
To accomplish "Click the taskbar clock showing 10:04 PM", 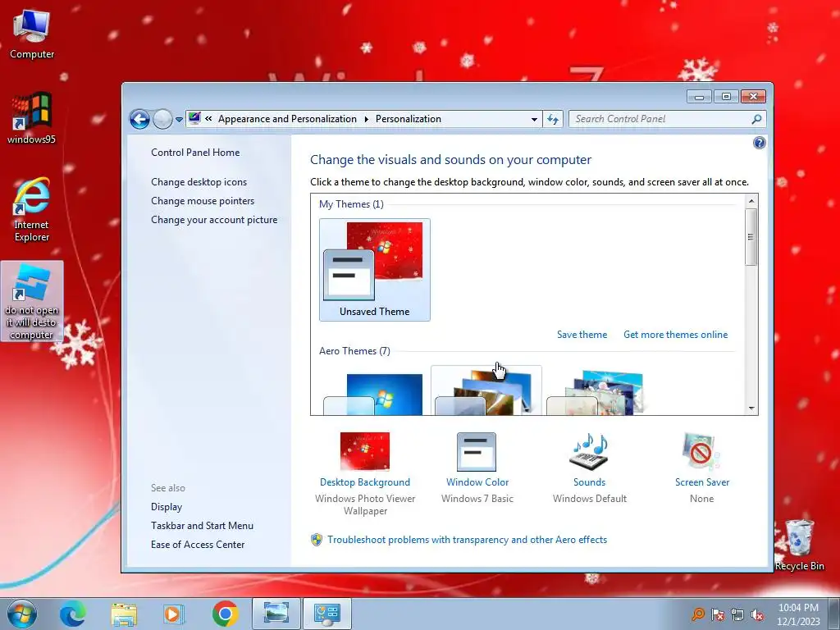I will click(x=798, y=614).
